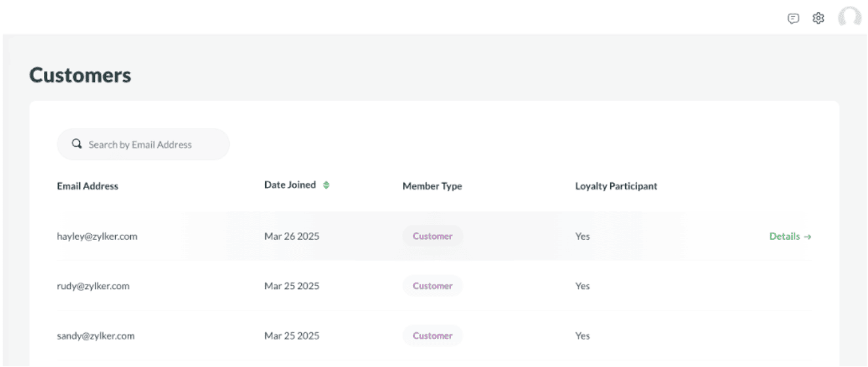Click the search magnifier icon
868x367 pixels.
[x=77, y=144]
